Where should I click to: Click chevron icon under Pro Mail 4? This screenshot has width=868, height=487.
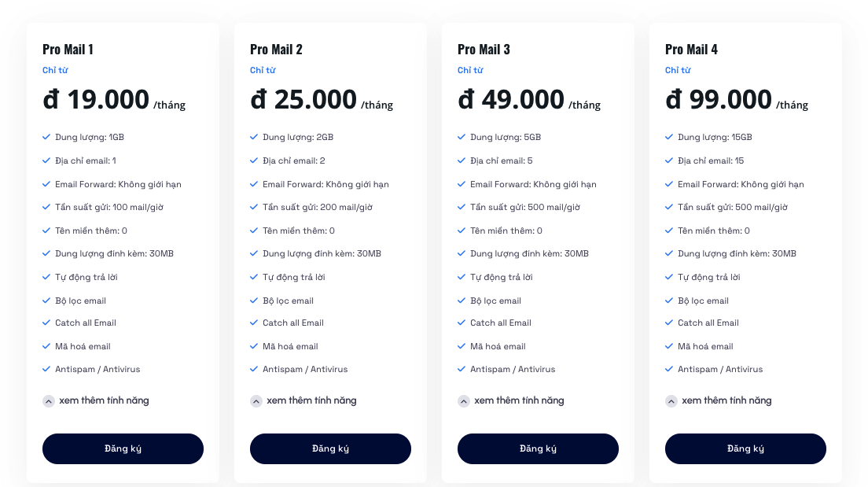pos(671,401)
